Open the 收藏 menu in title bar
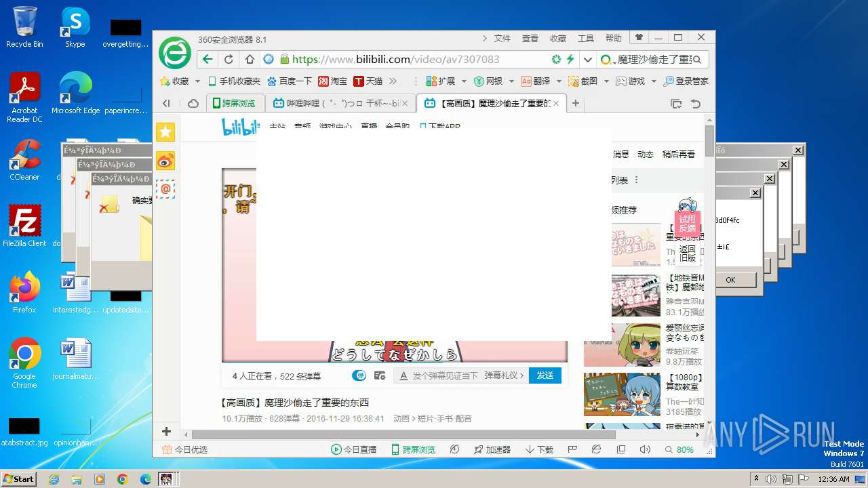This screenshot has width=868, height=488. (x=558, y=38)
